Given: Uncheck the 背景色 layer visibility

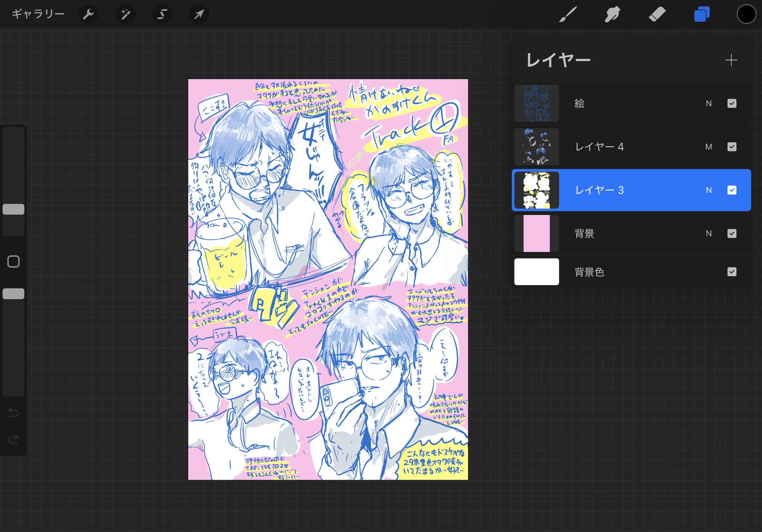Looking at the screenshot, I should (731, 272).
